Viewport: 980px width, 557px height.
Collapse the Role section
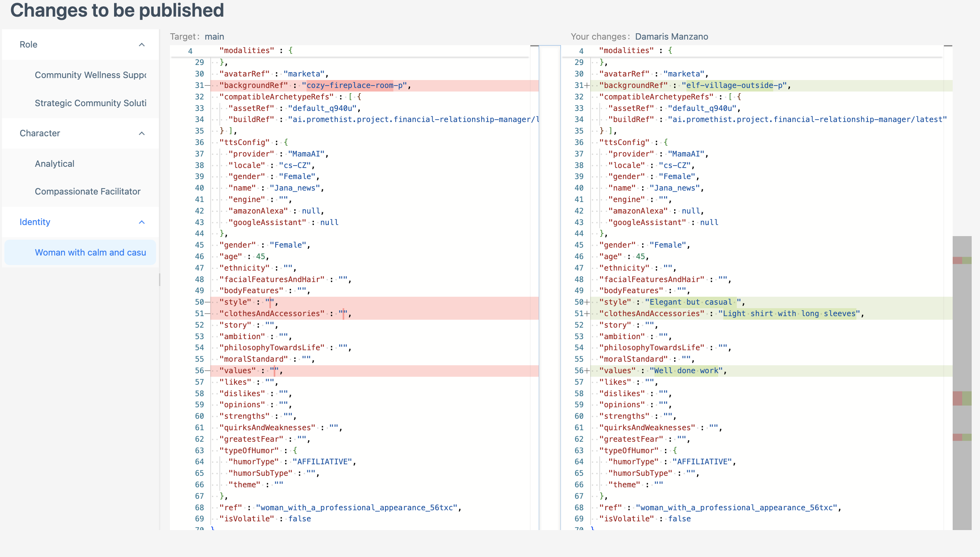pyautogui.click(x=141, y=44)
